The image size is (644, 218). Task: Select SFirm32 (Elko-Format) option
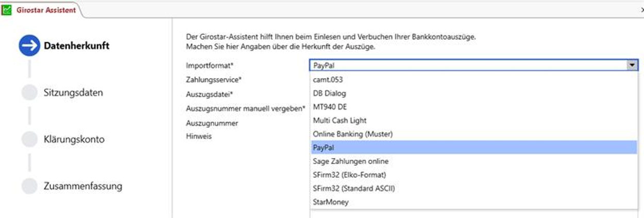coord(473,175)
